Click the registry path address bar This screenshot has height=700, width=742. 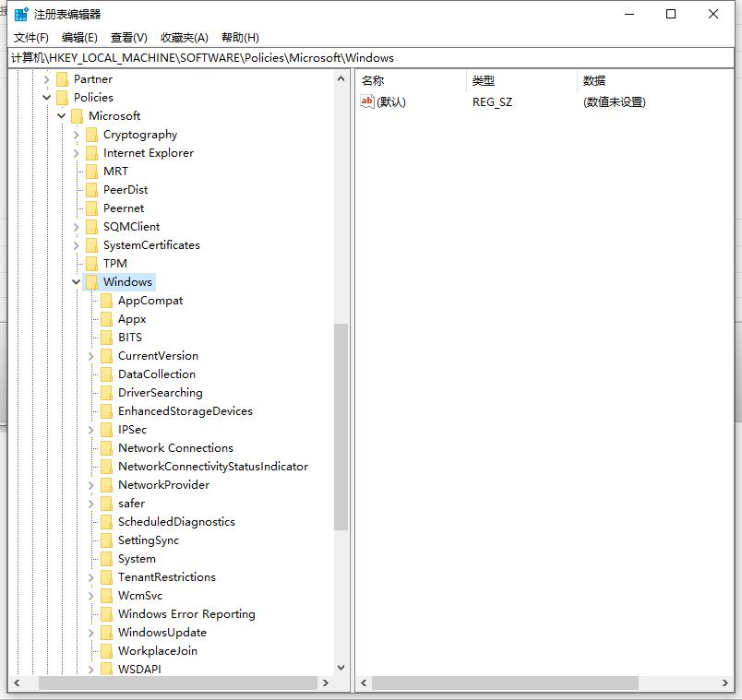coord(371,58)
